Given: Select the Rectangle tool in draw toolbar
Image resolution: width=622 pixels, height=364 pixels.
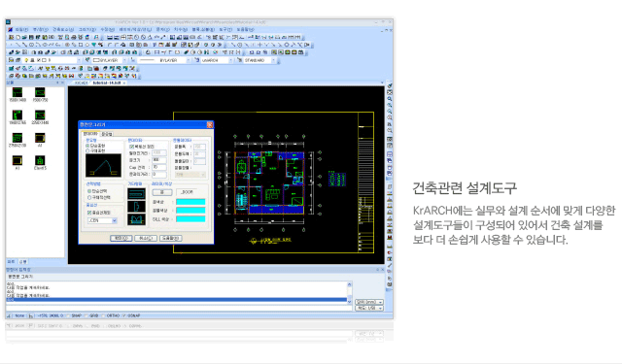Looking at the screenshot, I should (x=81, y=45).
